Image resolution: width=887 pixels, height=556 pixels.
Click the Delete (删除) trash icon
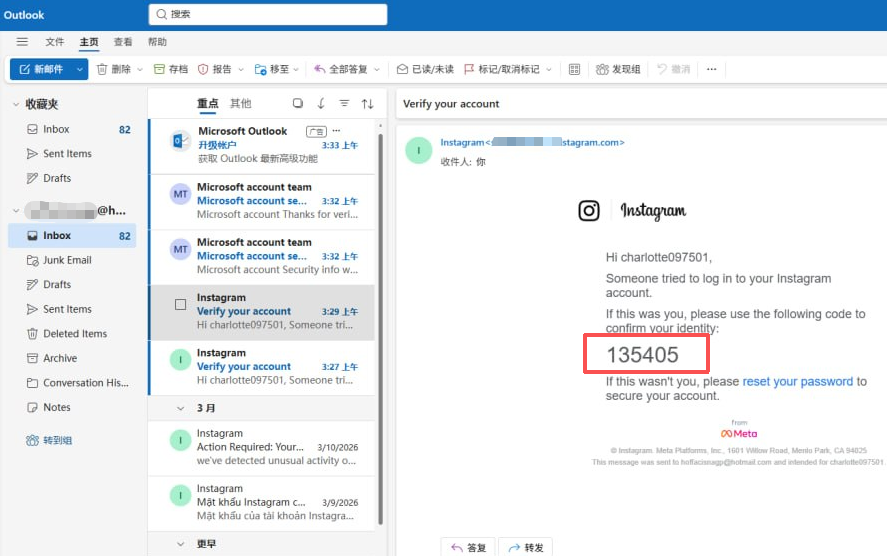click(102, 69)
